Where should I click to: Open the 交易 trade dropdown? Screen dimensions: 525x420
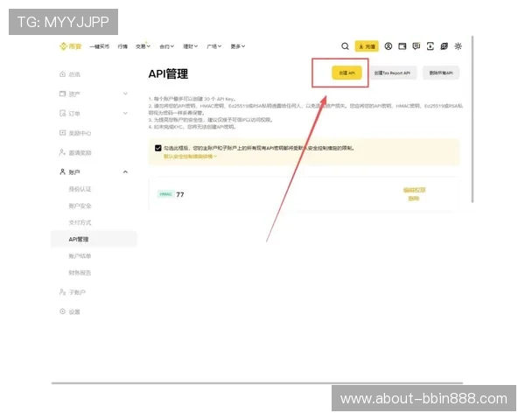[143, 46]
